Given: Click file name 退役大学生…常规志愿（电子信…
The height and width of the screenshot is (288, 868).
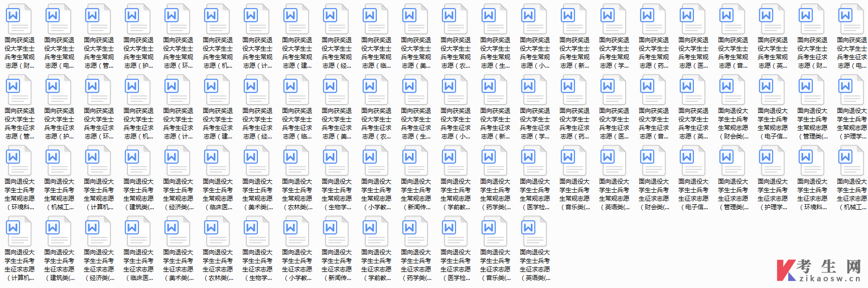Looking at the screenshot, I should tap(773, 123).
